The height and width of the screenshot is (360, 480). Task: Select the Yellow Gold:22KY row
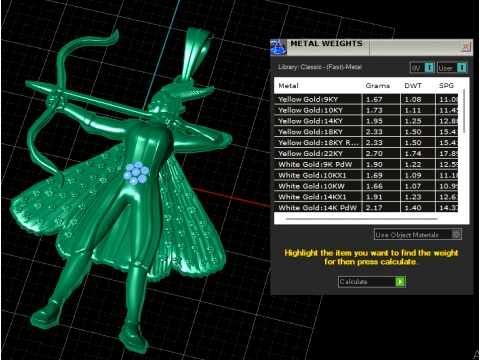click(x=366, y=153)
